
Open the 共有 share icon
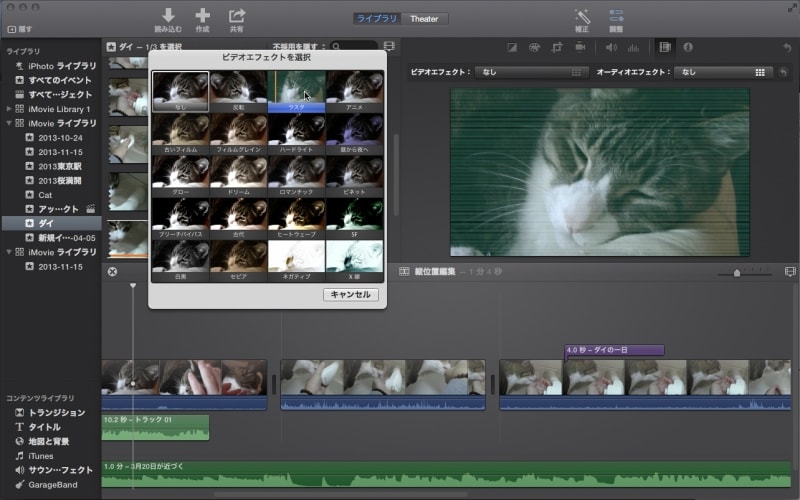pyautogui.click(x=237, y=15)
